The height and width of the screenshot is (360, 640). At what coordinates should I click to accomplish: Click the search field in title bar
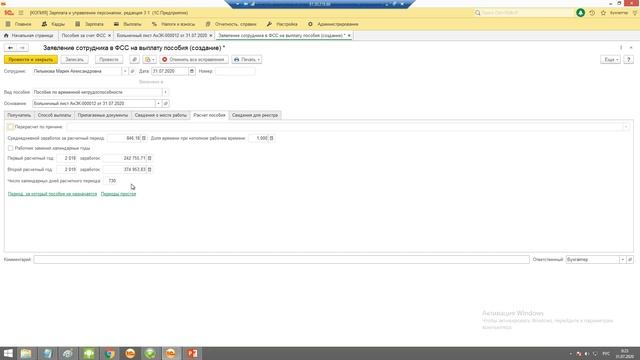point(524,13)
